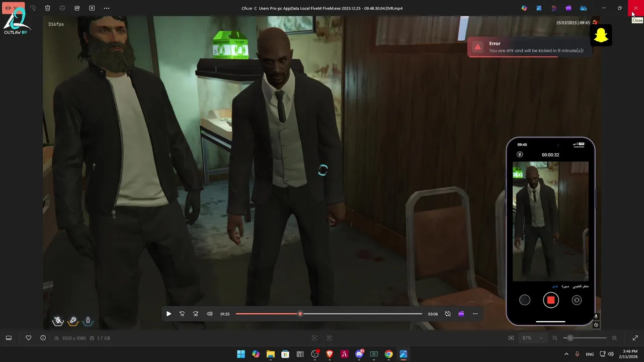Show hidden system tray icons

pyautogui.click(x=567, y=354)
